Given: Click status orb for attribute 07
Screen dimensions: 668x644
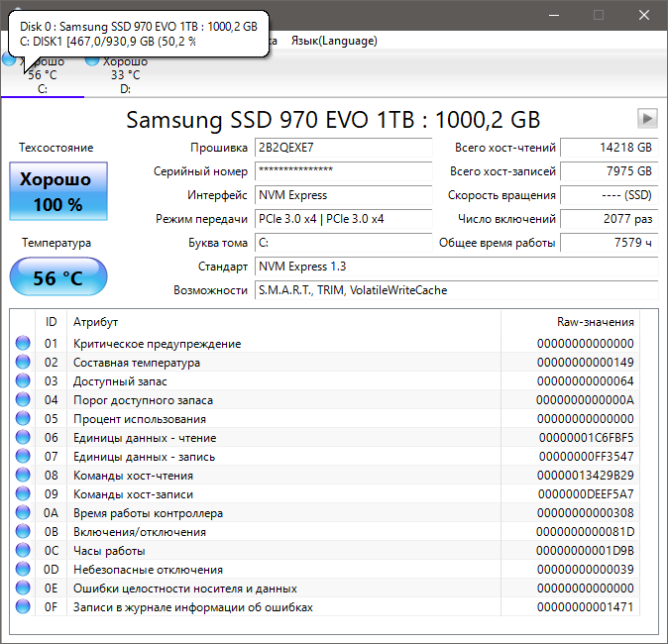Looking at the screenshot, I should 23,456.
